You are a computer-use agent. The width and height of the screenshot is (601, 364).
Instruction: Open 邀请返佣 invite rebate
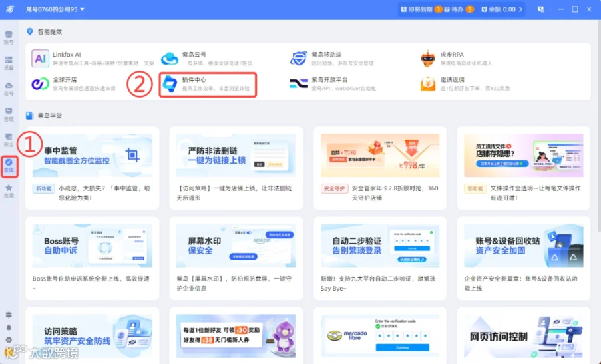click(465, 84)
